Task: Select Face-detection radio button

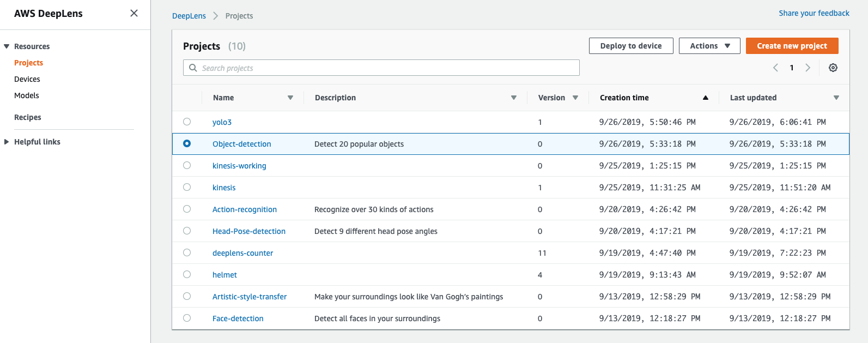Action: click(x=187, y=318)
